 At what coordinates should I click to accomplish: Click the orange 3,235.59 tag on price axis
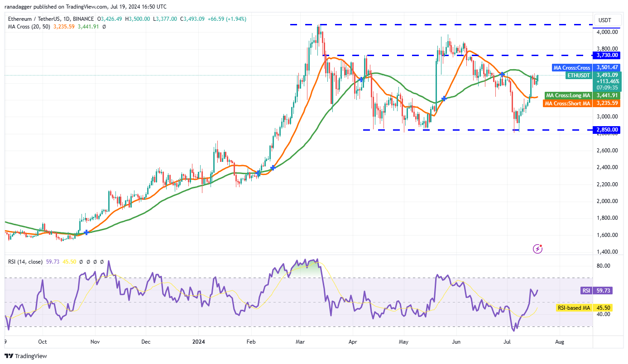point(607,103)
